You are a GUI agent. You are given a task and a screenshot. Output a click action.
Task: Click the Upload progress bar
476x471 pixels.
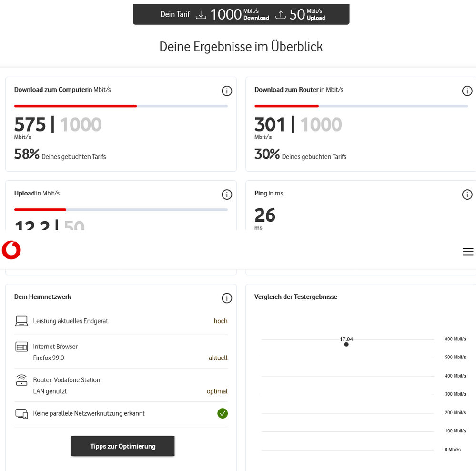121,210
